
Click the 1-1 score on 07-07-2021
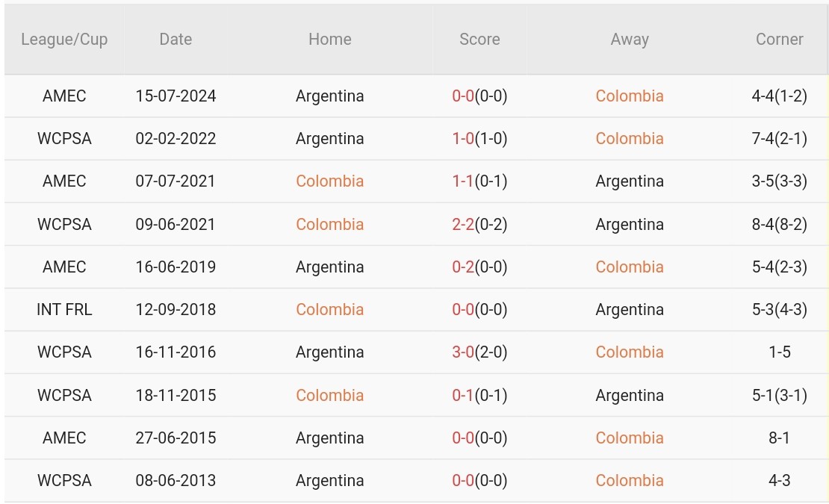[463, 181]
